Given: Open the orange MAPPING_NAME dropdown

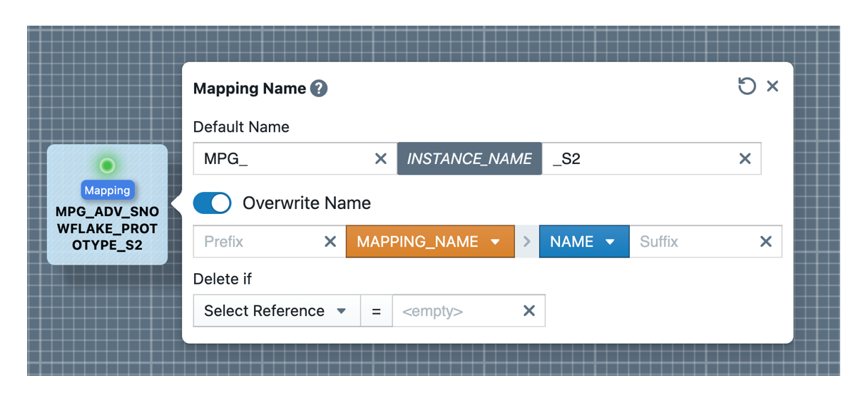Looking at the screenshot, I should coord(429,242).
